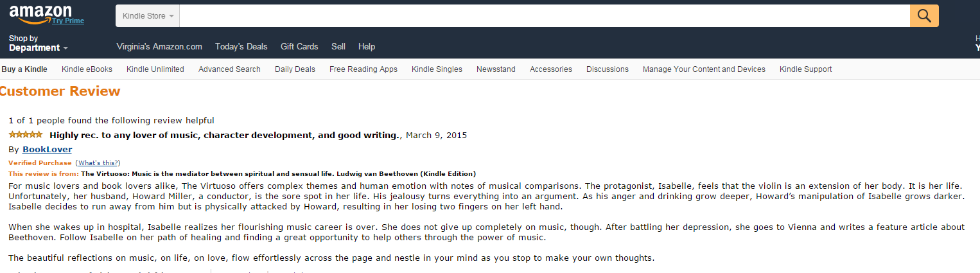The height and width of the screenshot is (273, 980).
Task: Click the five-star rating icon
Action: click(26, 135)
